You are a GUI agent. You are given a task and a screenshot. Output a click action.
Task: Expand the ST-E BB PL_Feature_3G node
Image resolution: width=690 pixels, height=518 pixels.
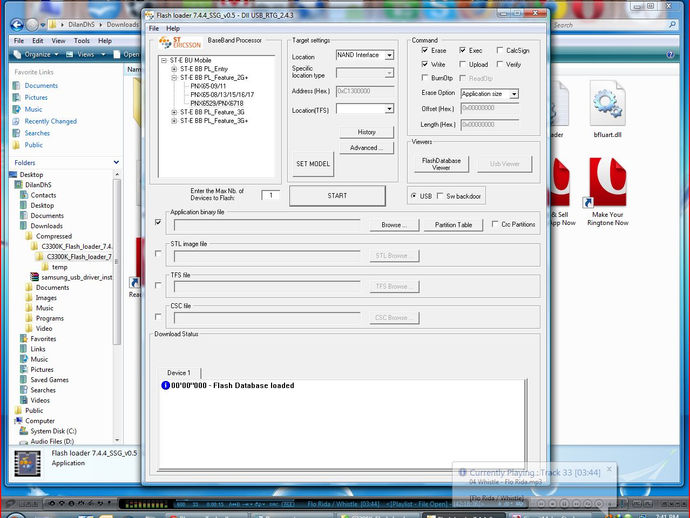coord(174,112)
